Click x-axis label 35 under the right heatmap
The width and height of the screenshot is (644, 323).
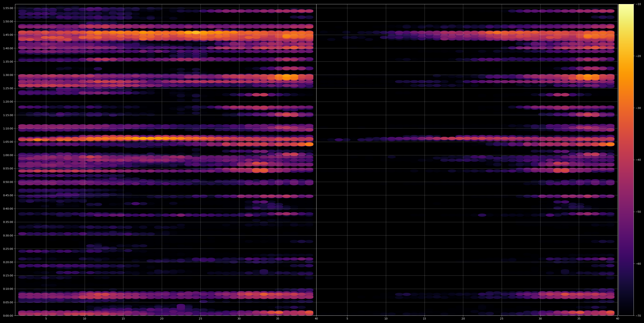579,319
